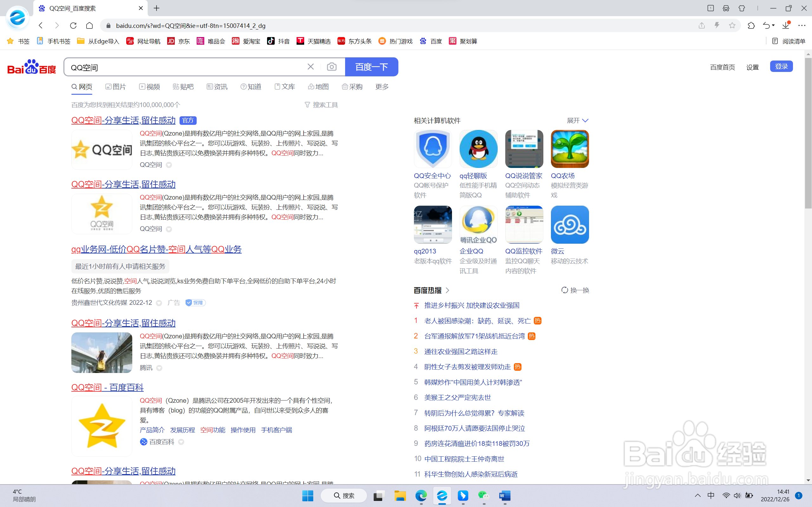Switch to the 图片 search tab
Image resolution: width=812 pixels, height=507 pixels.
(x=116, y=87)
